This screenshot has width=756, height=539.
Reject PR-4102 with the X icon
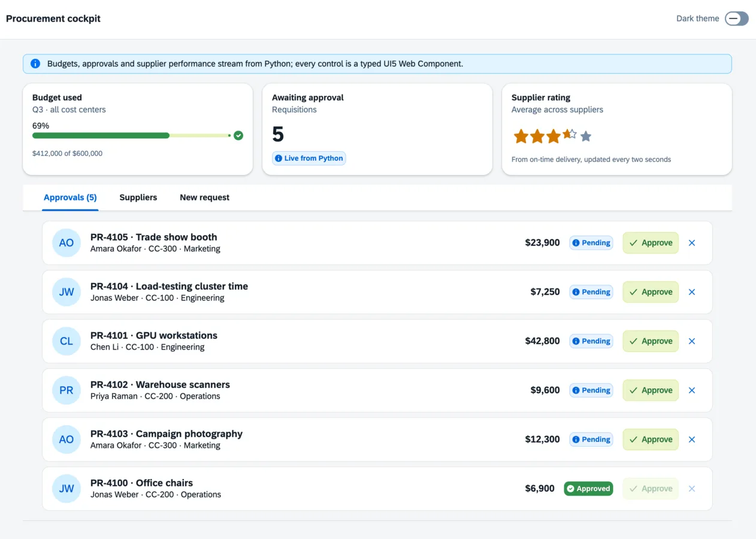coord(692,390)
